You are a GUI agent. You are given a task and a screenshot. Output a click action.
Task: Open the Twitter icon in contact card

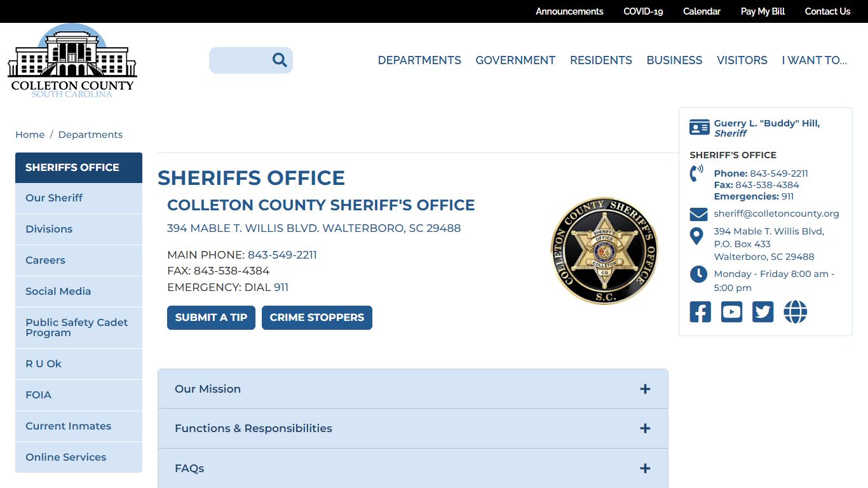tap(763, 312)
